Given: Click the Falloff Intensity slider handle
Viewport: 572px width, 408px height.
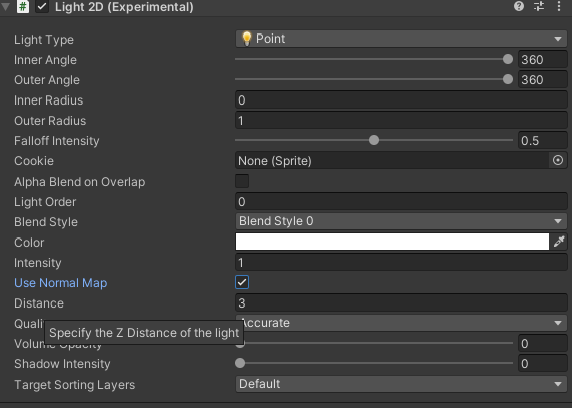Looking at the screenshot, I should (x=374, y=140).
